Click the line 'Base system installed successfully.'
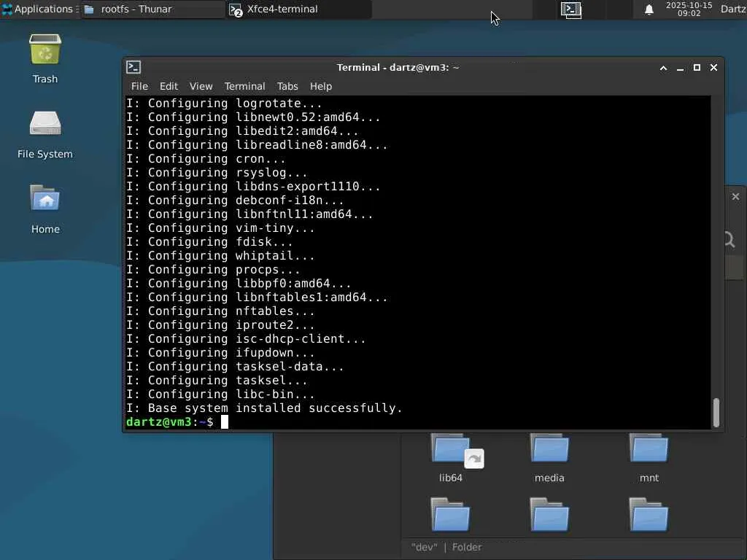This screenshot has width=747, height=560. click(275, 408)
